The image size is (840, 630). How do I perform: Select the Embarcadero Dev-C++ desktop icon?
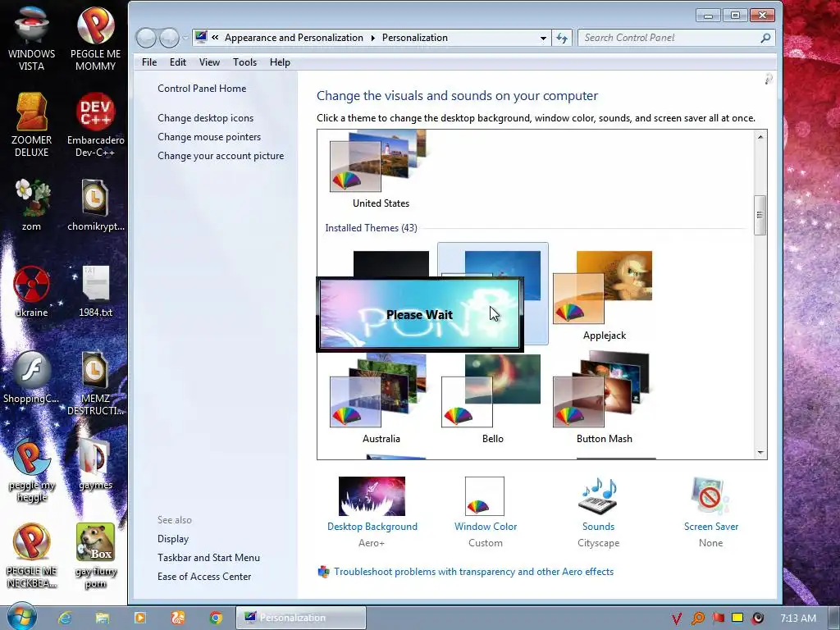click(95, 125)
